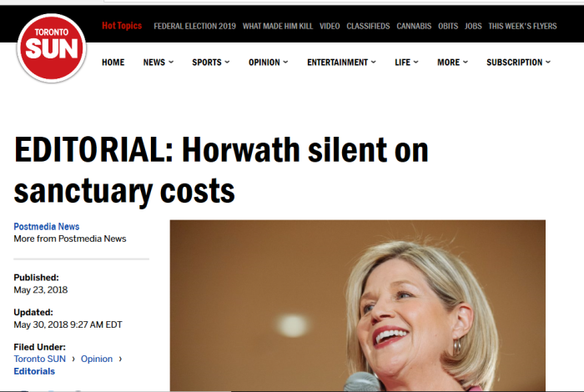Go to Video section
Viewport: 584px width, 392px height.
click(330, 26)
